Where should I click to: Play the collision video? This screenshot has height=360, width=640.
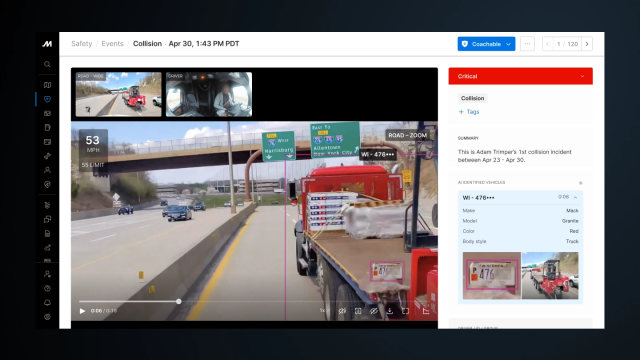coord(82,311)
